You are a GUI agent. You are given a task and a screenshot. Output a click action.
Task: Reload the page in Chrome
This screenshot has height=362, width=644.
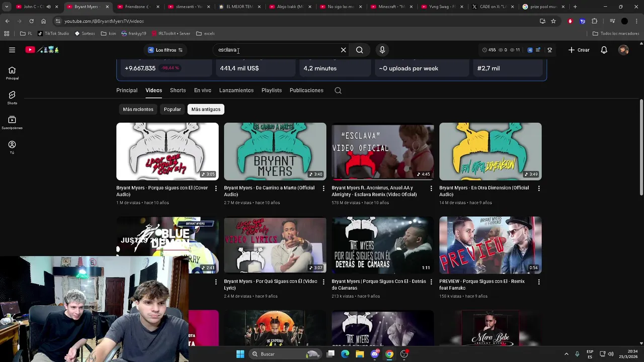click(31, 21)
